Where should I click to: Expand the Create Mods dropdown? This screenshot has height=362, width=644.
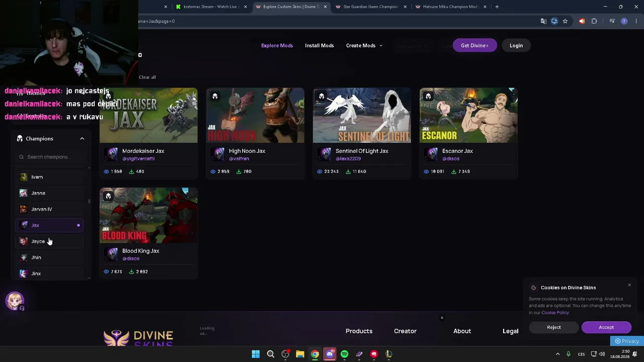[x=364, y=45]
